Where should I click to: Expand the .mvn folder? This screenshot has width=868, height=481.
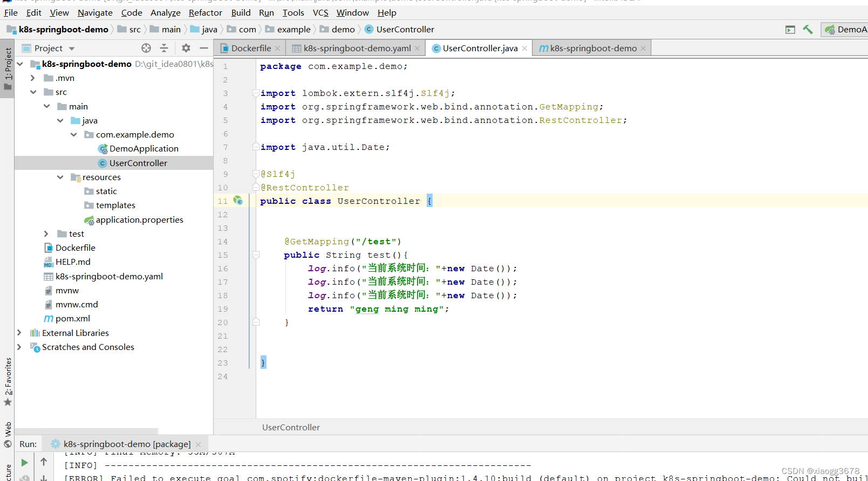[x=33, y=78]
